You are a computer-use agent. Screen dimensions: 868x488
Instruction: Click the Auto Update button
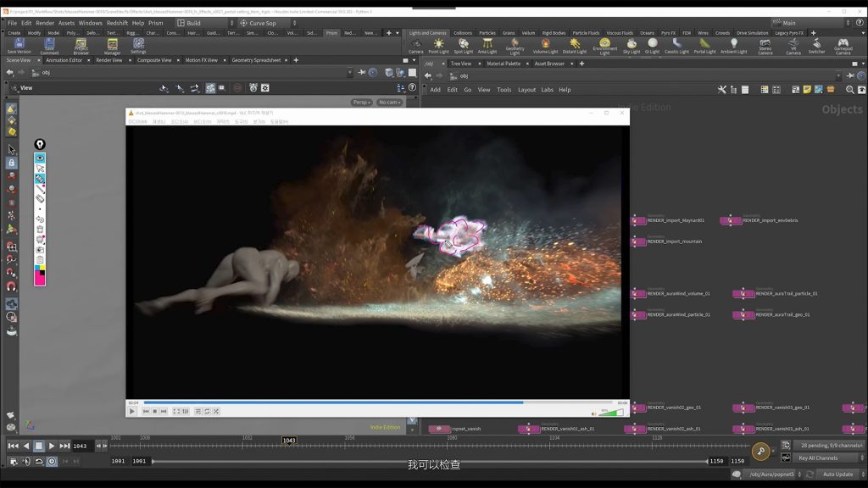click(x=837, y=474)
